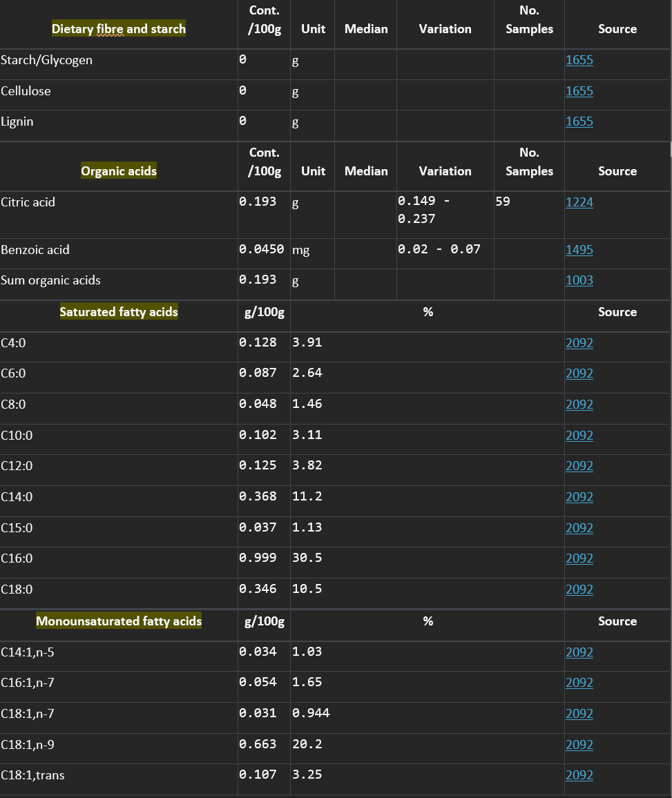This screenshot has height=798, width=672.
Task: Open source link 2092 in C6:0 row
Action: click(579, 373)
